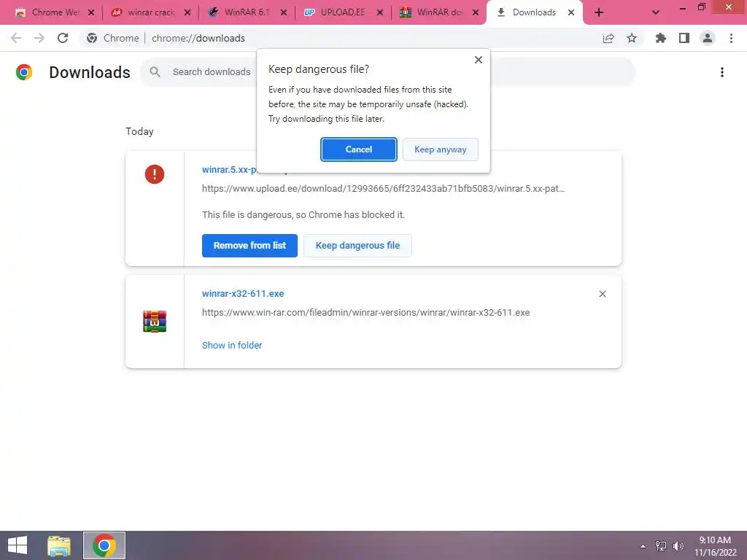Close the WinRAR download tab
This screenshot has height=560, width=747.
click(476, 13)
